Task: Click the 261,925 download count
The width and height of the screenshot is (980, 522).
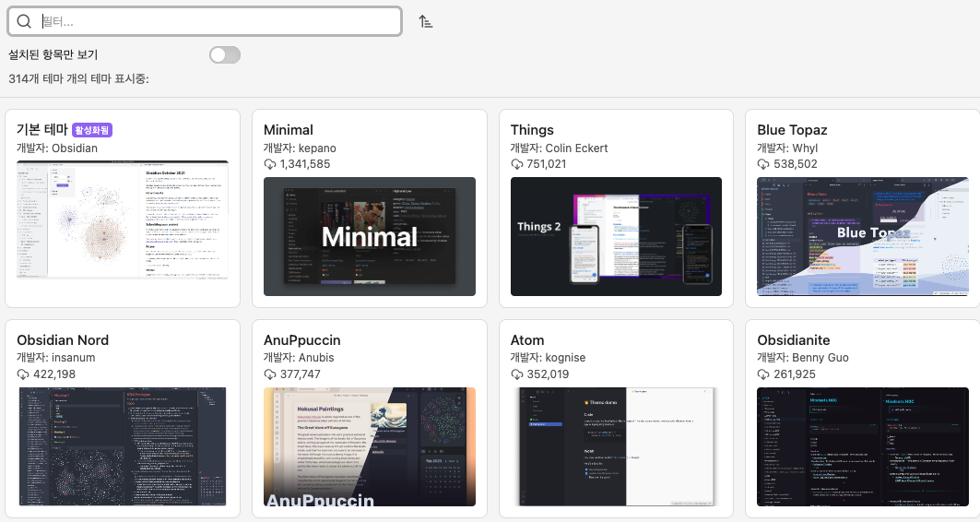Action: click(x=795, y=374)
